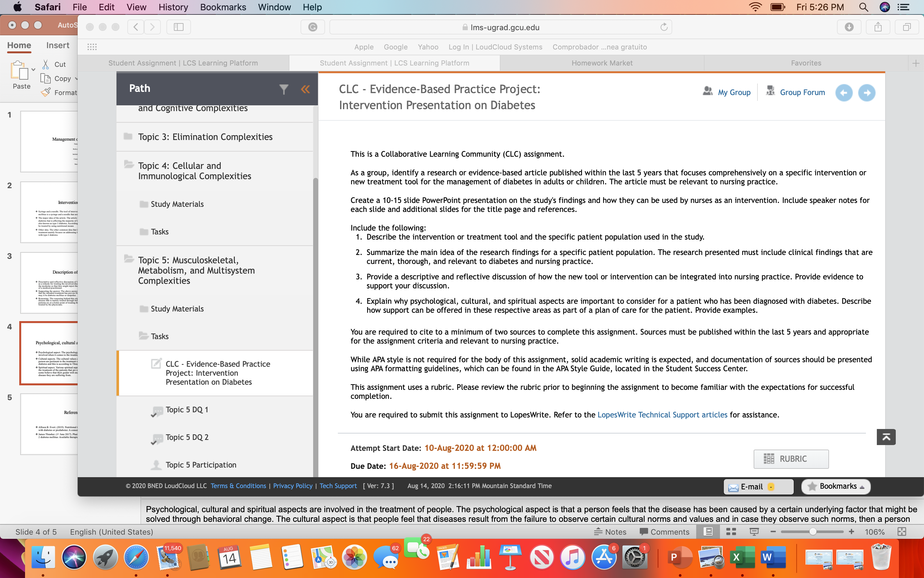Click the lms-ugrad.gcu.edu address bar
This screenshot has height=578, width=924.
tap(500, 27)
